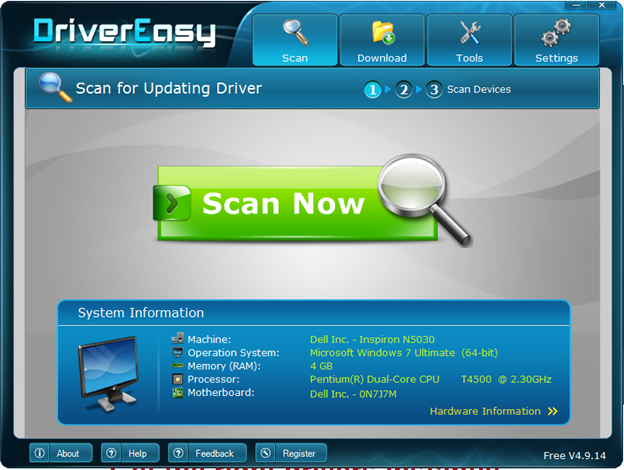Open the Hardware Information link
This screenshot has height=470, width=624.
(x=485, y=411)
